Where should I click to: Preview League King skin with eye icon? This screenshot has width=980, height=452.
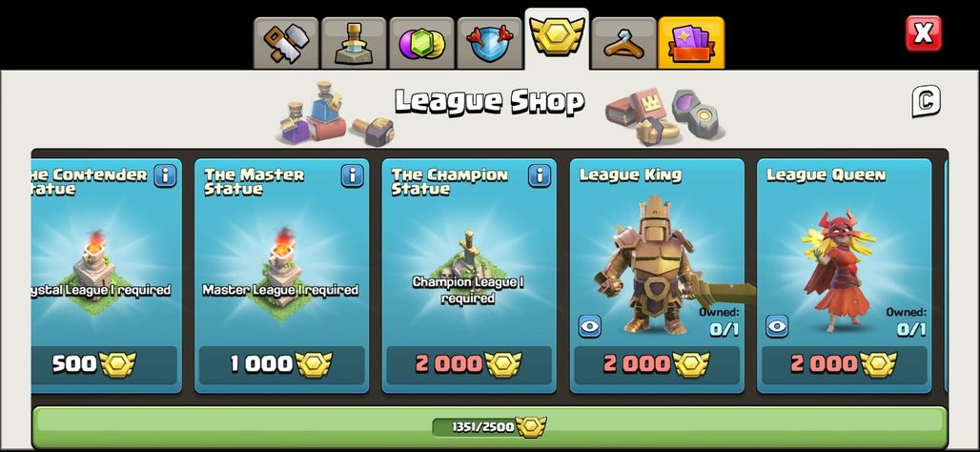[x=589, y=326]
